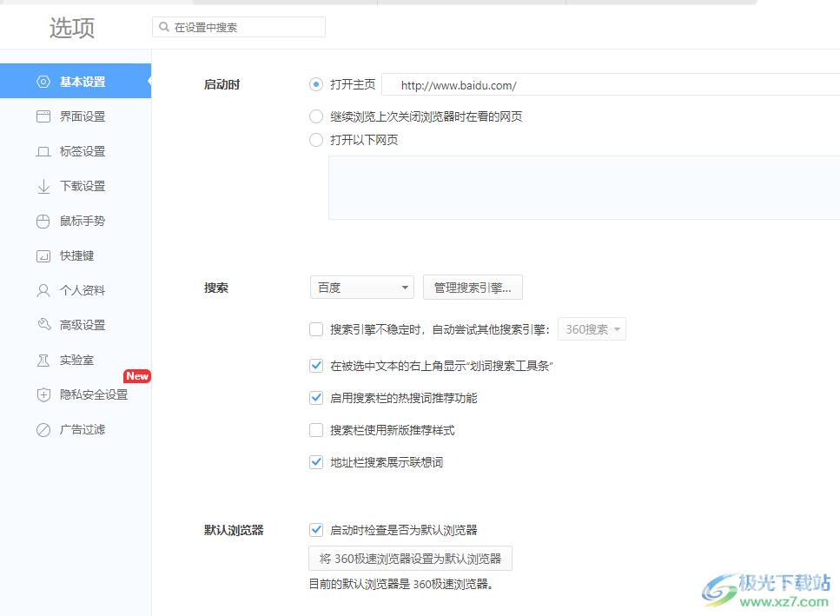This screenshot has width=840, height=616.
Task: Toggle 划词搜索工具条 checkbox
Action: coord(316,366)
